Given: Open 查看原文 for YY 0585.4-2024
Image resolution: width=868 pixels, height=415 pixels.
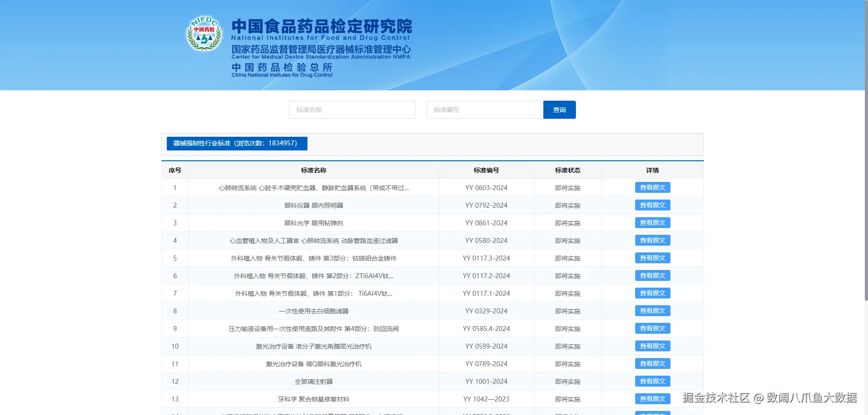Looking at the screenshot, I should [x=652, y=328].
